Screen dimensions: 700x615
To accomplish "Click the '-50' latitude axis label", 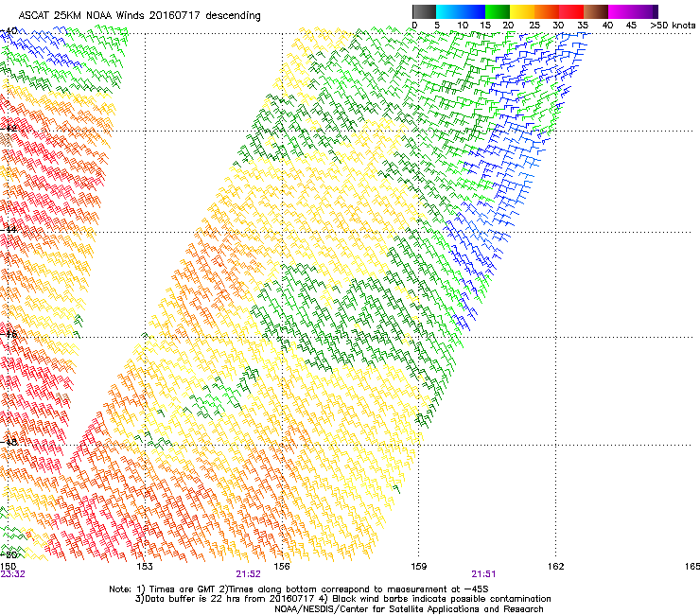I will [x=9, y=554].
